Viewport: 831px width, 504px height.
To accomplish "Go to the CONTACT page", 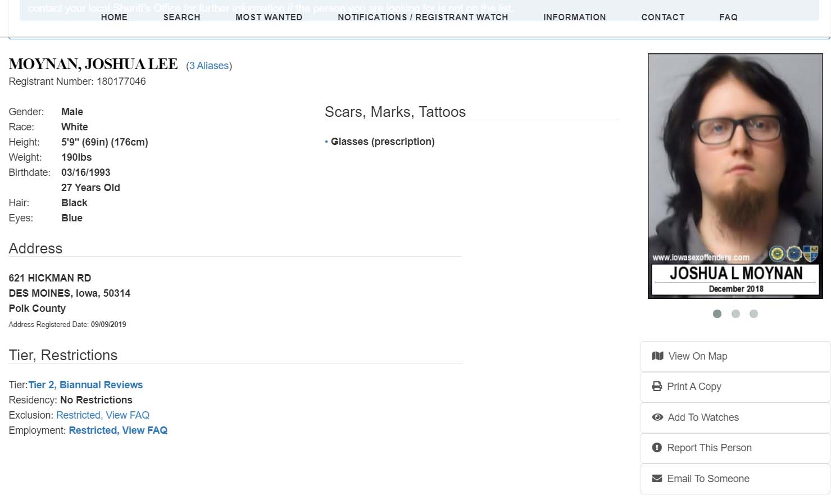I will tap(662, 17).
